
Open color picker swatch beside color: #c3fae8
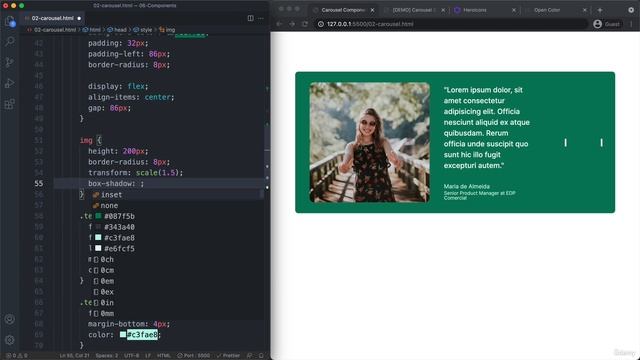coord(123,335)
